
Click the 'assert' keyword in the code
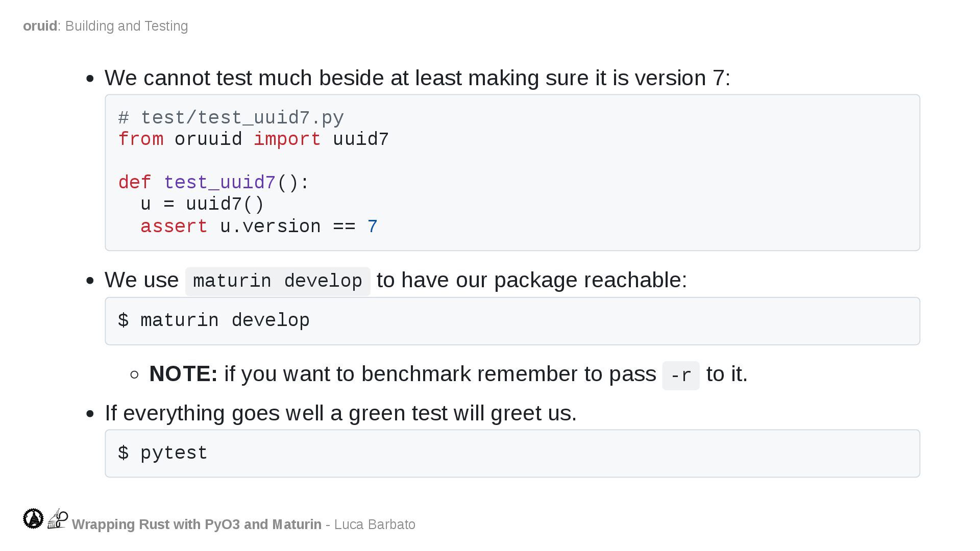click(174, 227)
